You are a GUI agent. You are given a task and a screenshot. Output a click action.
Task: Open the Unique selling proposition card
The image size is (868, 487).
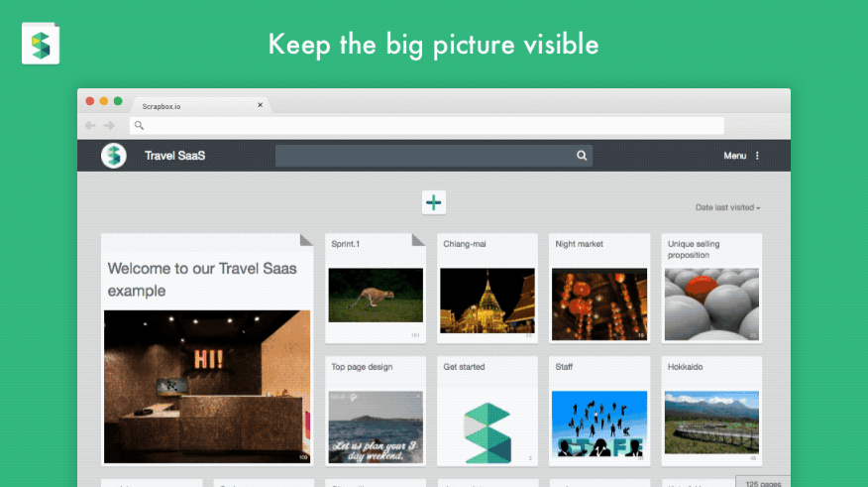[711, 288]
